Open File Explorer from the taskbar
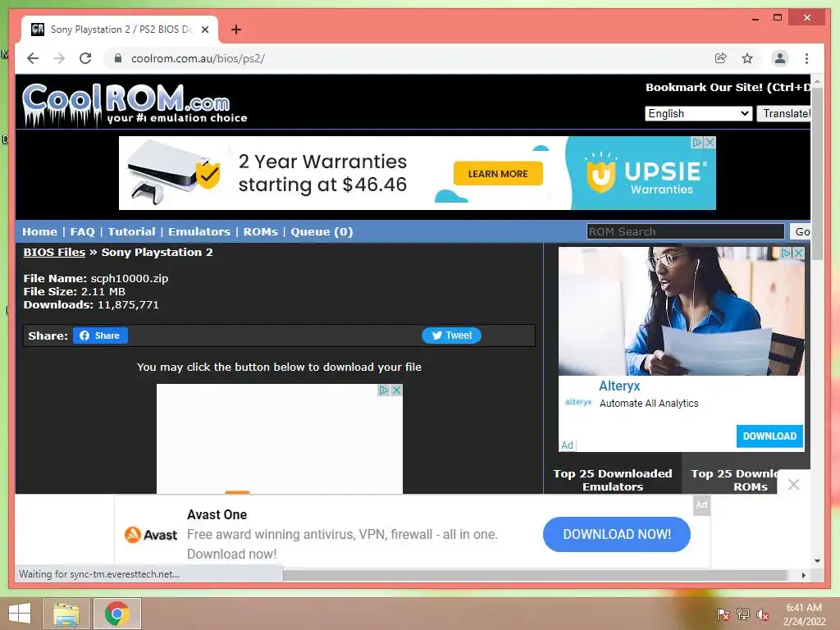The image size is (840, 630). [x=66, y=614]
